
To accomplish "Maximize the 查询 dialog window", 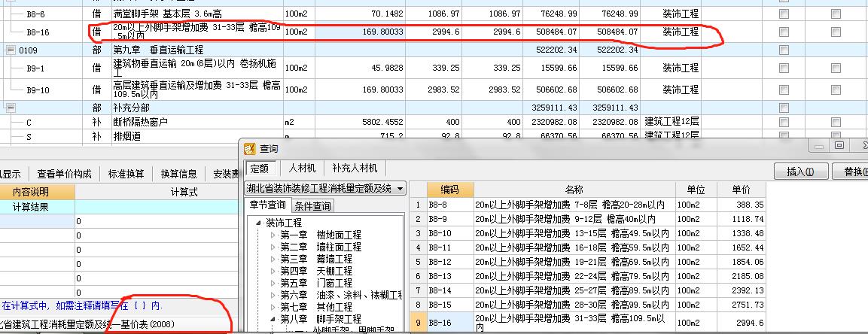I will pos(839,145).
